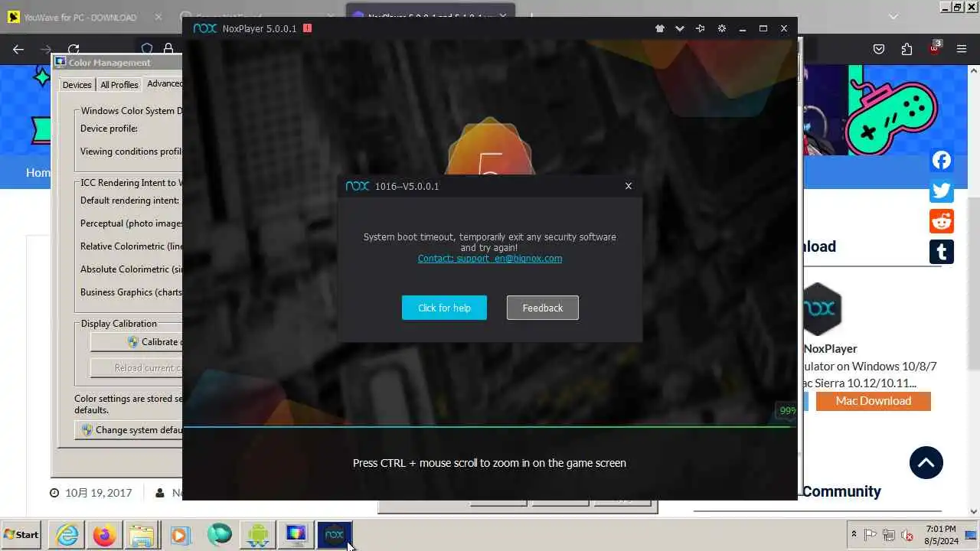Open the support_en@bignox.com contact link
Screen dimensions: 980x551
coord(490,259)
